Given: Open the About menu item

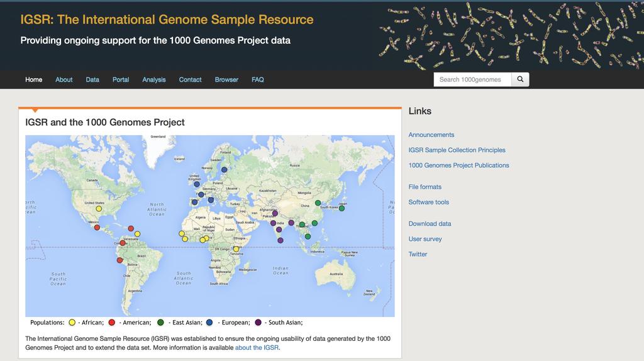Looking at the screenshot, I should 64,80.
